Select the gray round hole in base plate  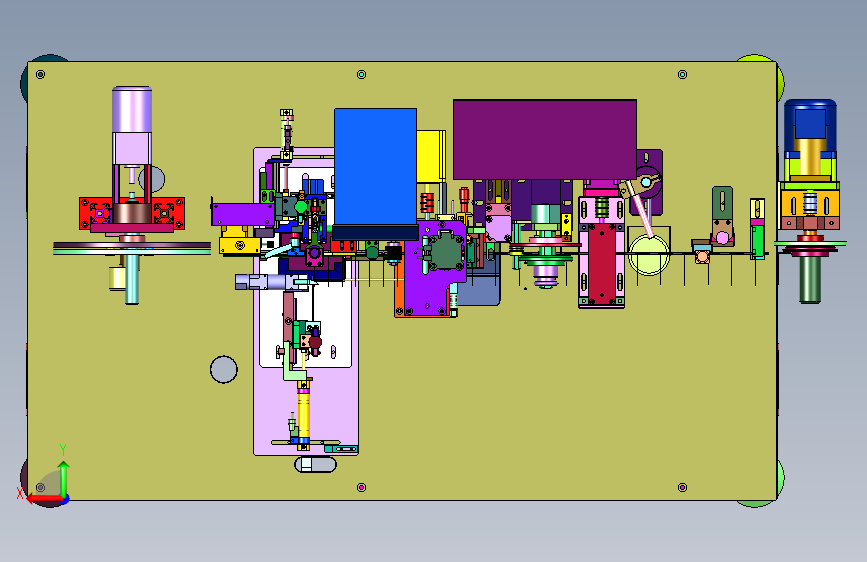[224, 370]
